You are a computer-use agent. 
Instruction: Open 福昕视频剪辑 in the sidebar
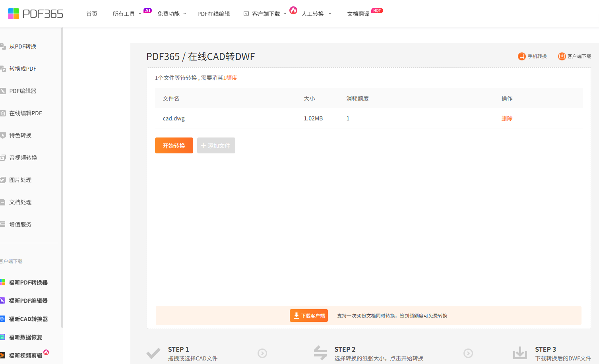pyautogui.click(x=25, y=356)
